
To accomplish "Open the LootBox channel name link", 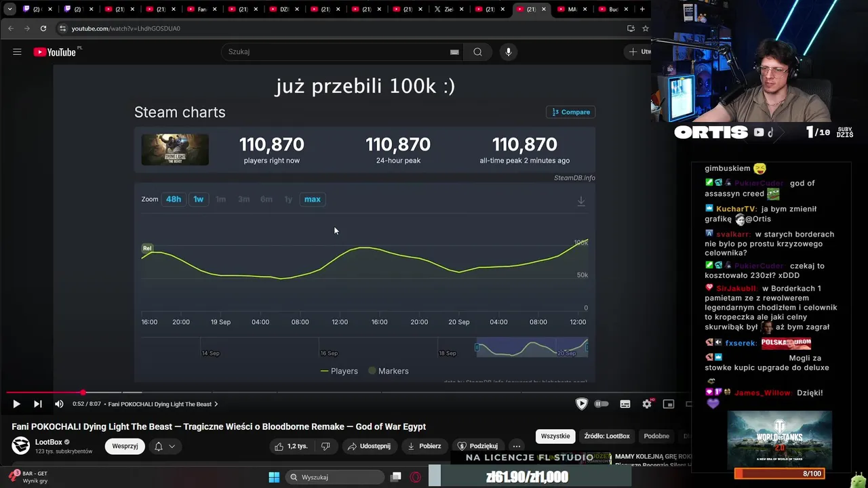I will click(x=48, y=442).
